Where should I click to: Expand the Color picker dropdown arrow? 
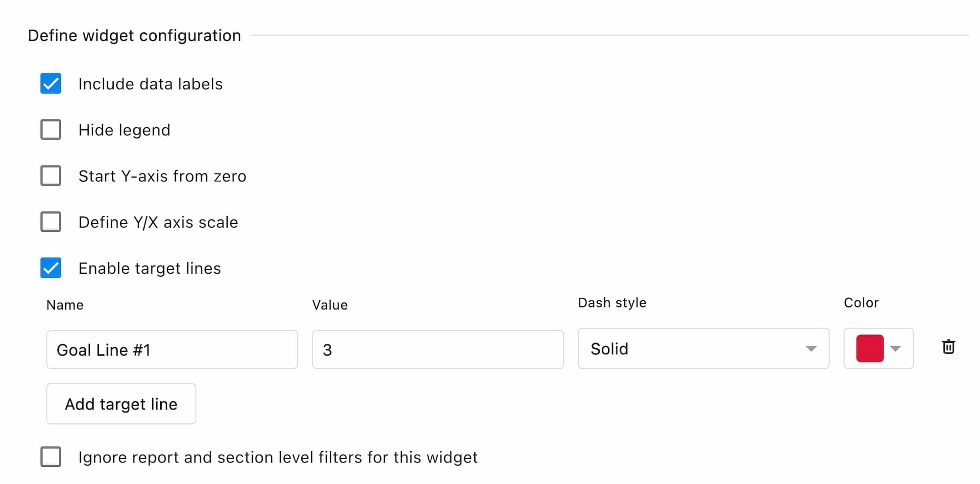(895, 349)
